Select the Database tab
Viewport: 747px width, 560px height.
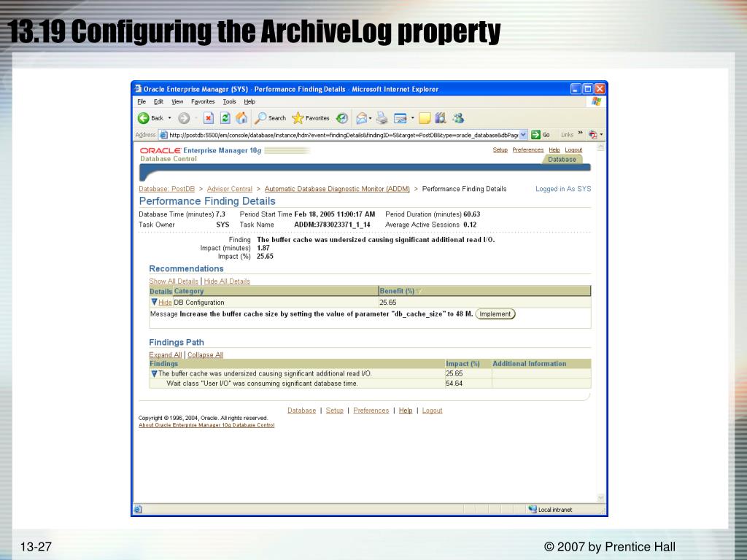click(562, 160)
